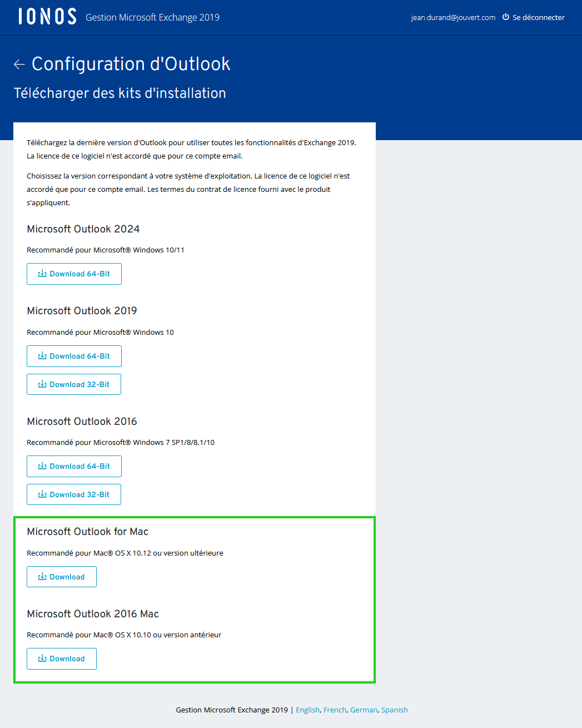Screen dimensions: 582x728
Task: Switch language to French
Action: (335, 710)
